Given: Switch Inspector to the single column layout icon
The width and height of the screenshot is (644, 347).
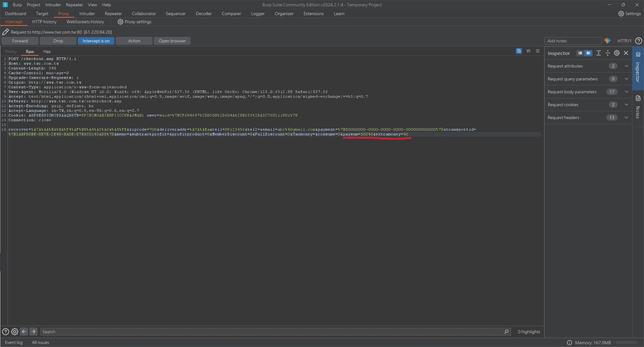Looking at the screenshot, I should 580,53.
